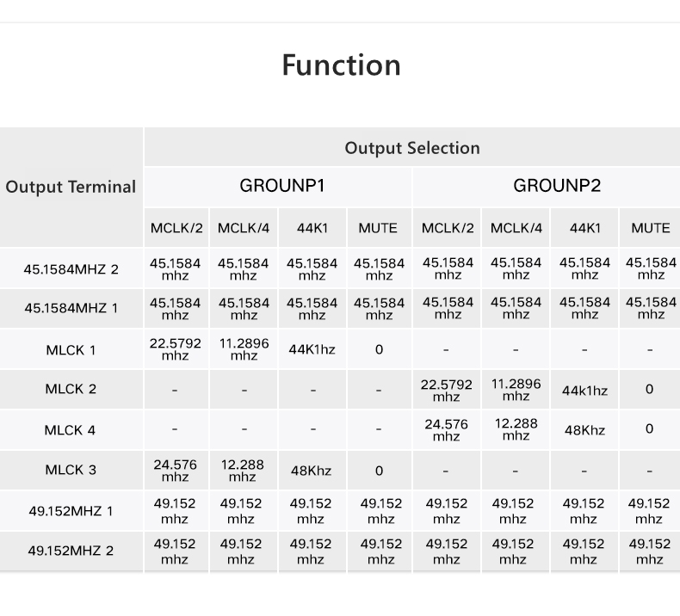The image size is (680, 616).
Task: Click 48Khz cell in MLCK 3 row
Action: pyautogui.click(x=311, y=471)
